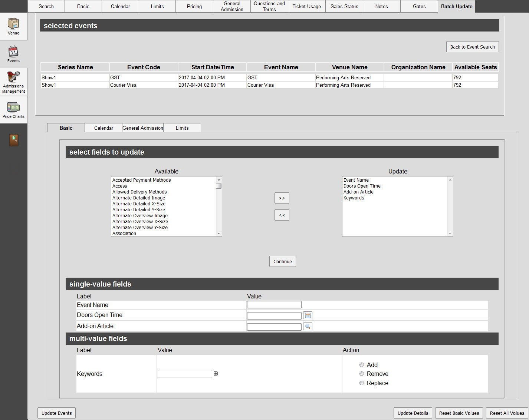
Task: Click up arrow of Available list scrollbar
Action: (219, 180)
